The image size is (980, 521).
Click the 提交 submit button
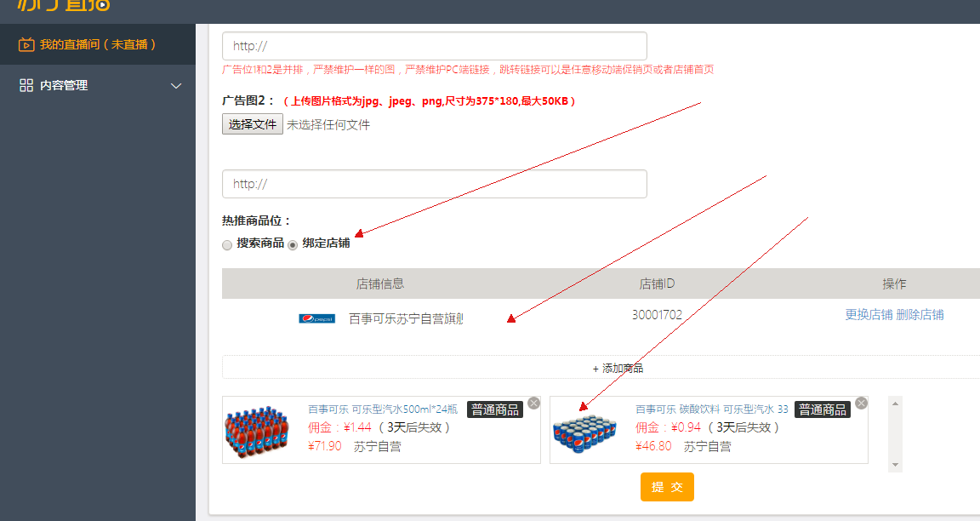pyautogui.click(x=667, y=487)
